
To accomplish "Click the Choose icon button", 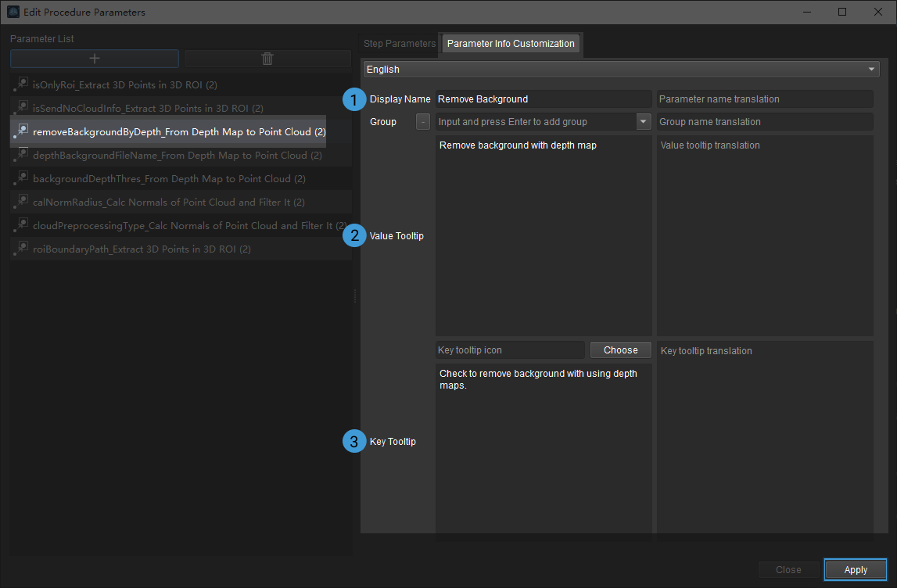I will click(x=620, y=350).
